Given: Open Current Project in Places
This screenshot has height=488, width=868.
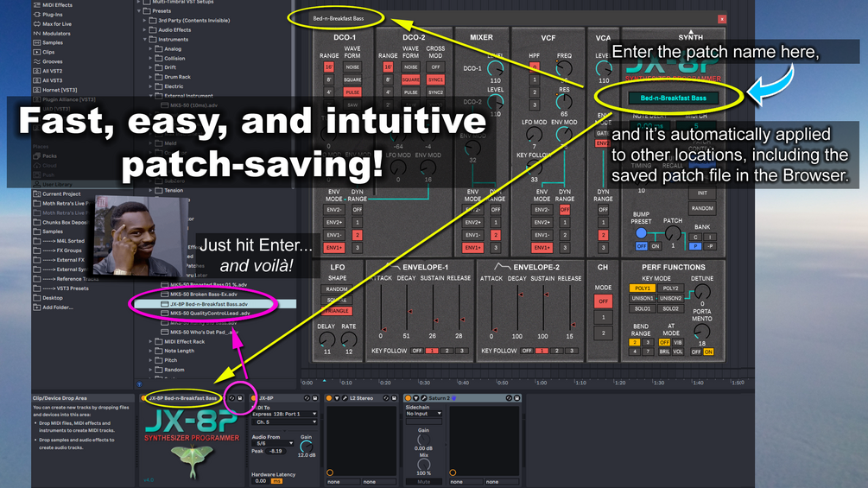Looking at the screenshot, I should coord(57,194).
